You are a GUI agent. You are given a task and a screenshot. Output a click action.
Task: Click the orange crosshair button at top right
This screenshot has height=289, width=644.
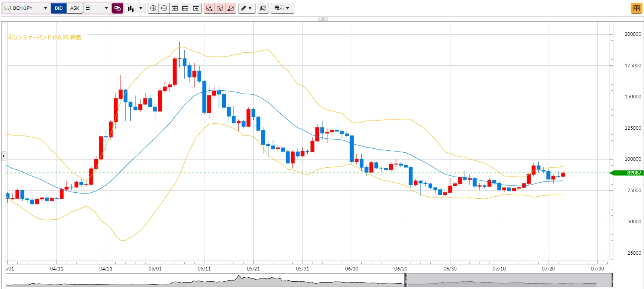(636, 8)
